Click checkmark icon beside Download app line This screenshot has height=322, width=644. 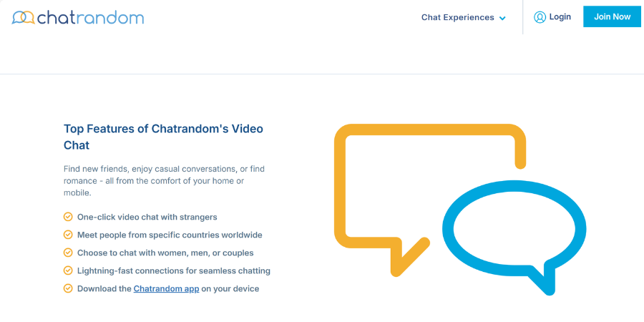pos(68,288)
